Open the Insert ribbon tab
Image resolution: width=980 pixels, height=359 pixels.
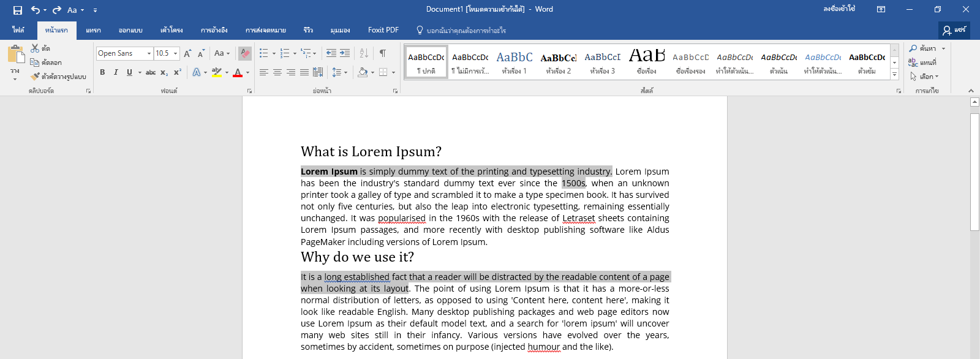click(x=93, y=30)
